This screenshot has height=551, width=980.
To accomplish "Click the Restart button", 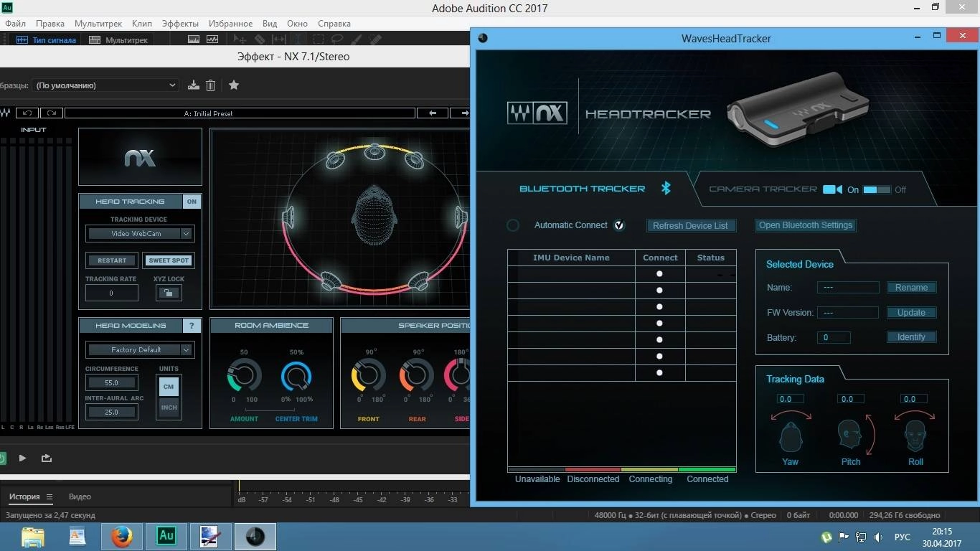I will click(x=111, y=260).
